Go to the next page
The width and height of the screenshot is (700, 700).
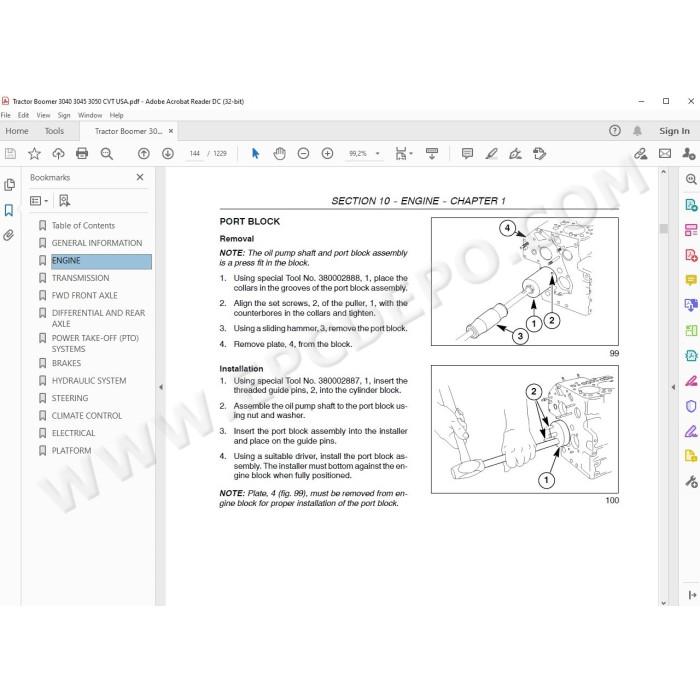pyautogui.click(x=168, y=154)
